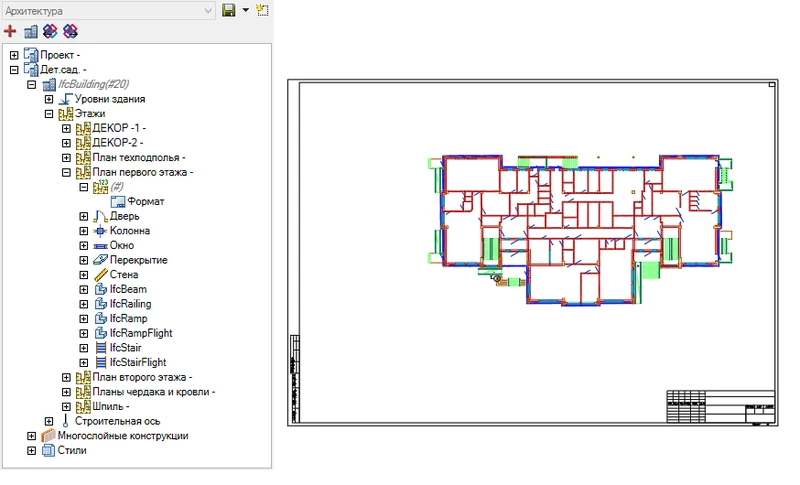Select the Уровни здания tree item
This screenshot has width=800, height=485.
click(110, 99)
